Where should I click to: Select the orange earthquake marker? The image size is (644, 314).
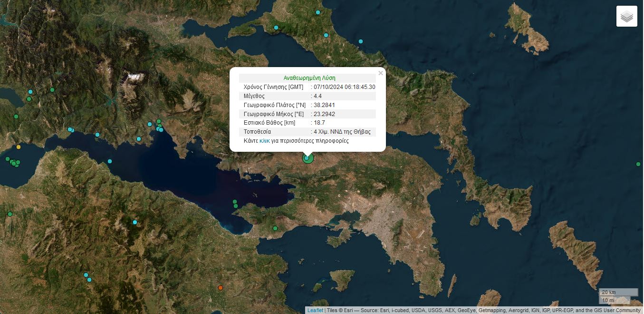coord(221,288)
